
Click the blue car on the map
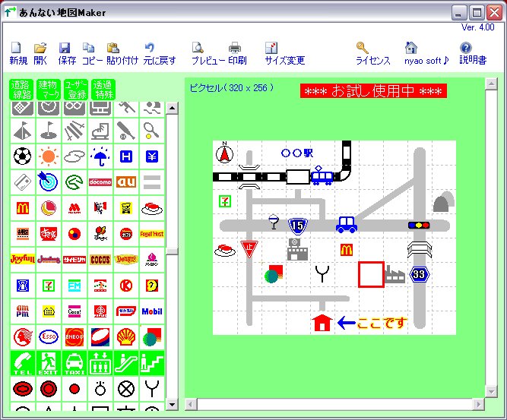click(x=347, y=225)
